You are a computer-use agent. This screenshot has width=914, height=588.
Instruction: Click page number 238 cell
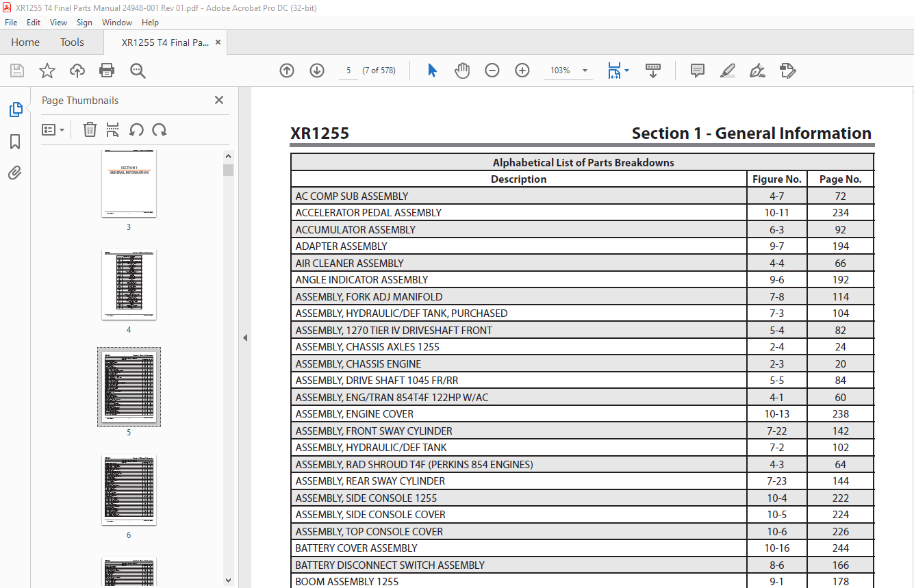[840, 414]
